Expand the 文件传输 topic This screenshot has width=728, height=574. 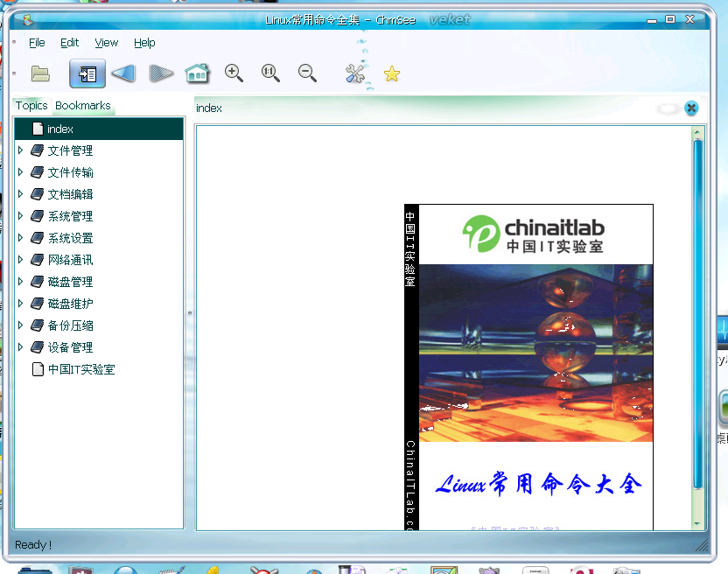tap(20, 171)
